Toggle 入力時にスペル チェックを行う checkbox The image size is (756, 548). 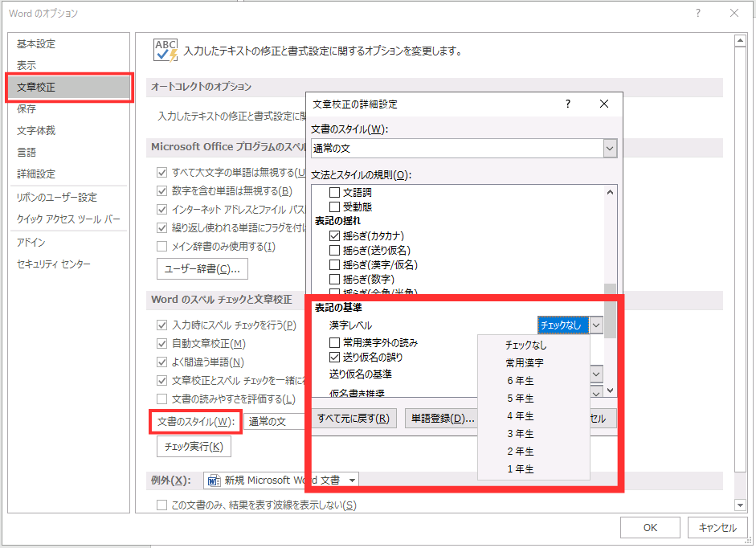[162, 325]
